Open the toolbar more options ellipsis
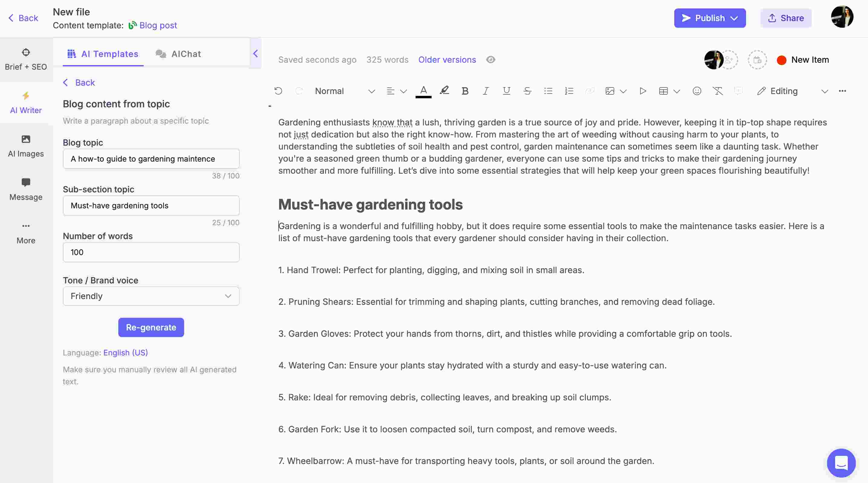 click(x=842, y=91)
